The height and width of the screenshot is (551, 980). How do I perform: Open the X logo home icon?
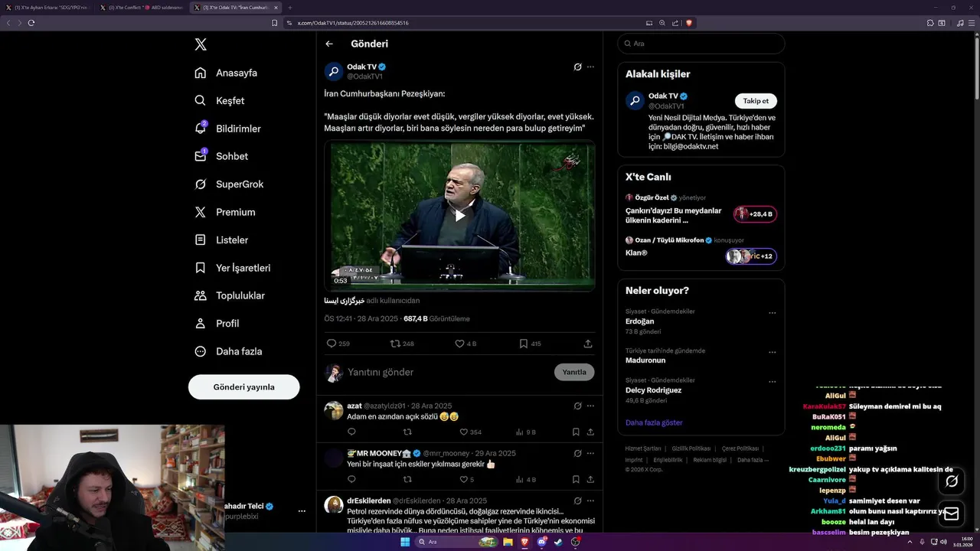click(x=201, y=44)
